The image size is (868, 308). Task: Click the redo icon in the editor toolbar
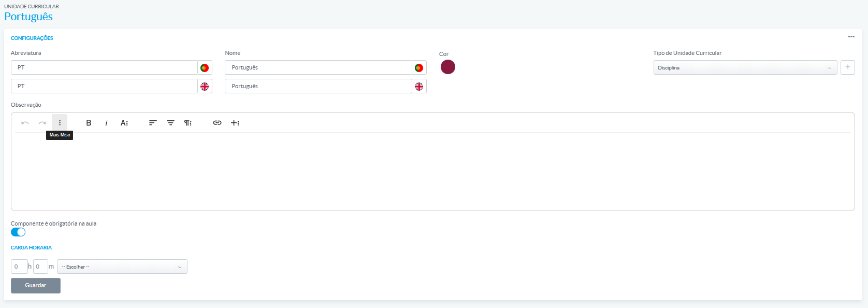tap(42, 123)
